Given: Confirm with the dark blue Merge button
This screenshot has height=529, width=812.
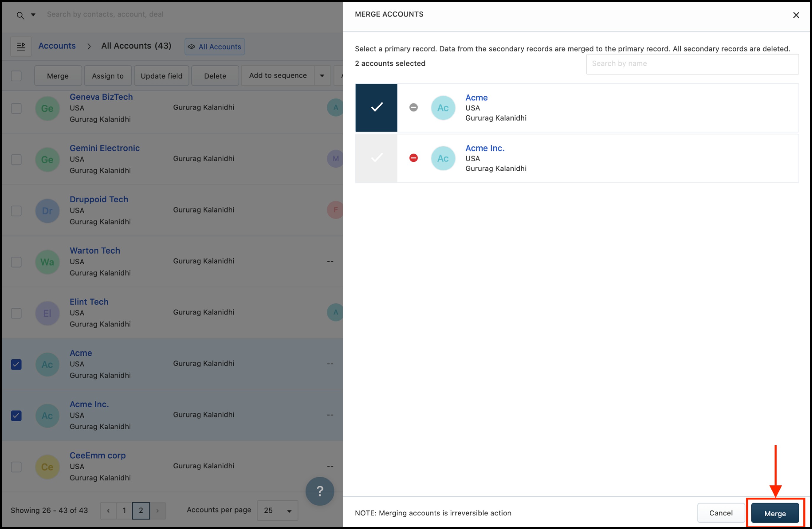Looking at the screenshot, I should coord(775,513).
